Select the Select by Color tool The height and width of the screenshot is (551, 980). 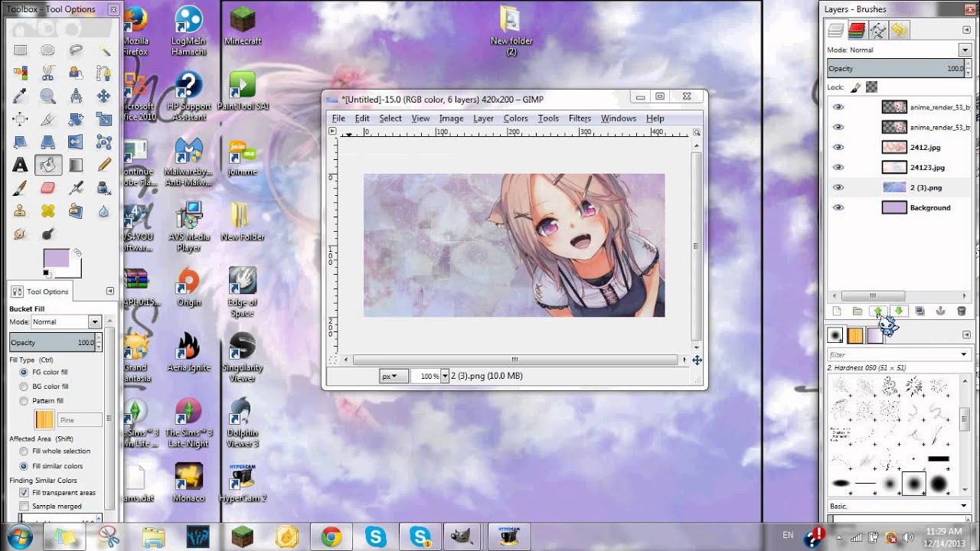coord(20,73)
